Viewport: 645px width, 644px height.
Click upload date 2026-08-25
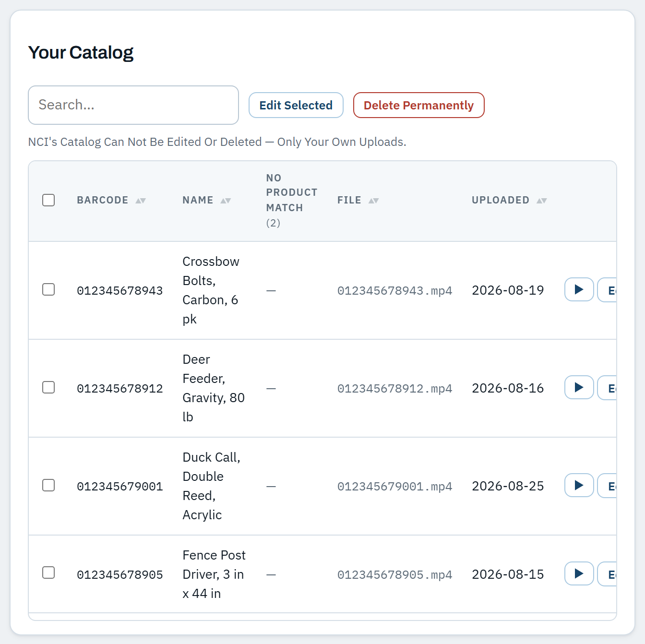pyautogui.click(x=508, y=486)
